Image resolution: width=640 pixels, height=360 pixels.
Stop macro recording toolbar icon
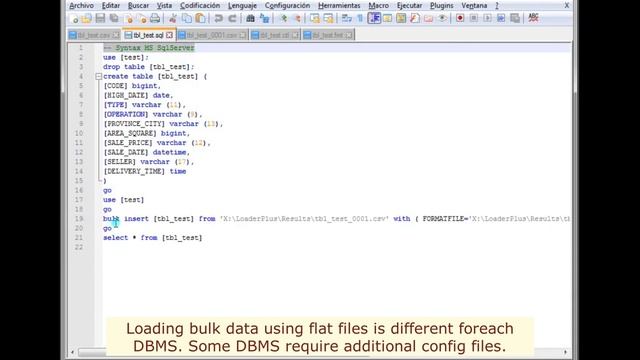[x=474, y=18]
